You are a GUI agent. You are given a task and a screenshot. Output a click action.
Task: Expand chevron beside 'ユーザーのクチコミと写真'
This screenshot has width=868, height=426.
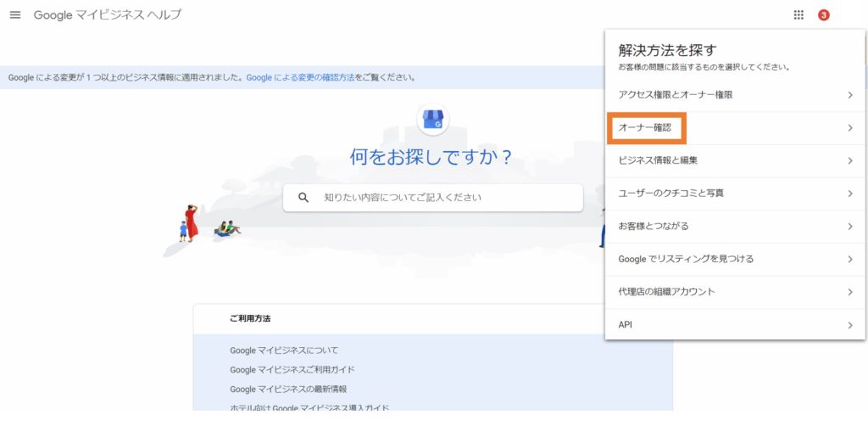click(850, 193)
